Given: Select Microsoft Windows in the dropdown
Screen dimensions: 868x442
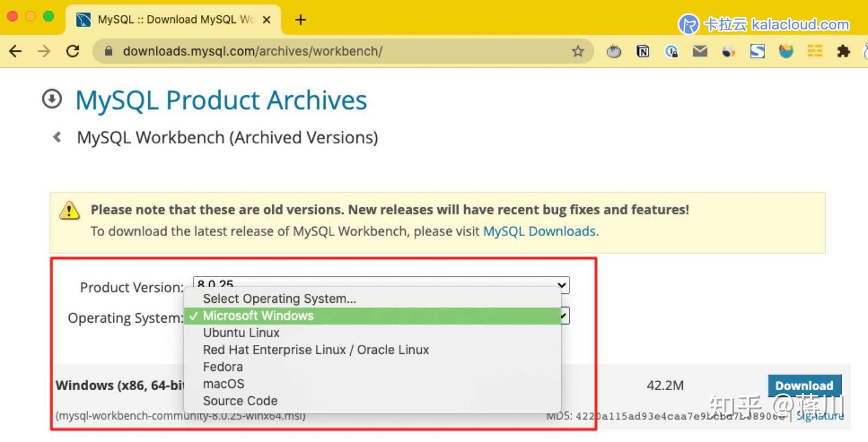Looking at the screenshot, I should [259, 315].
